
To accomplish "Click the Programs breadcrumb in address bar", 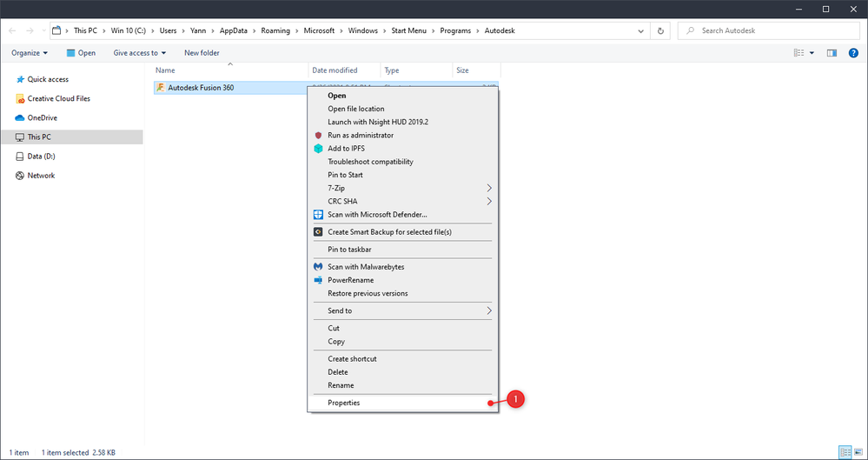I will click(x=455, y=31).
